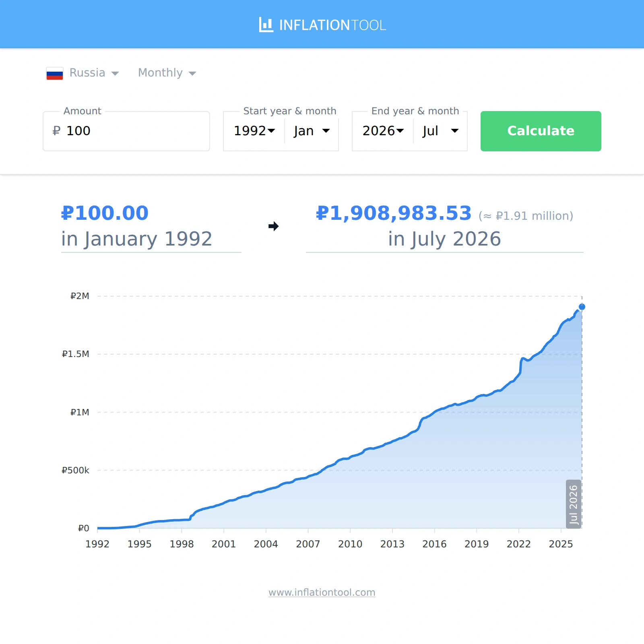Expand the end year 2026 dropdown

coord(383,131)
